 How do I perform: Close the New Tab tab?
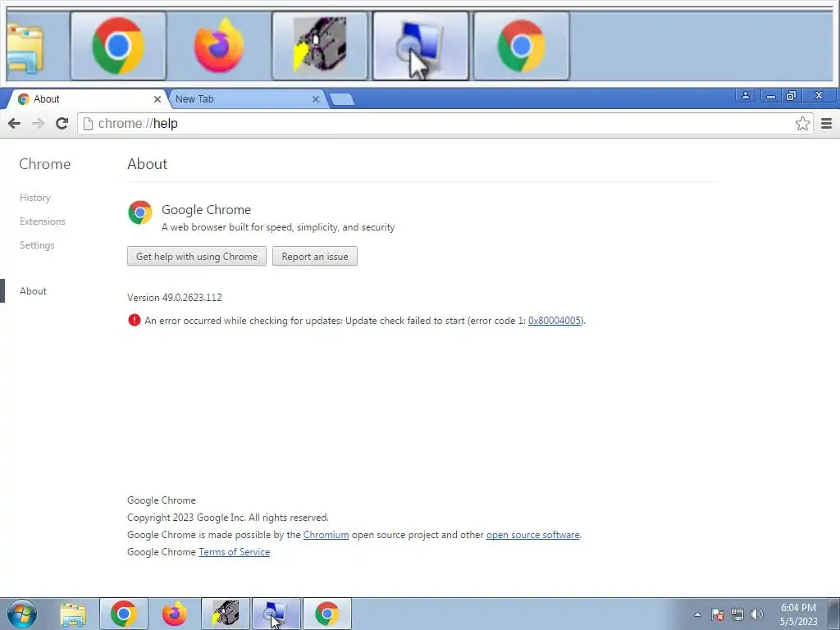coord(316,99)
